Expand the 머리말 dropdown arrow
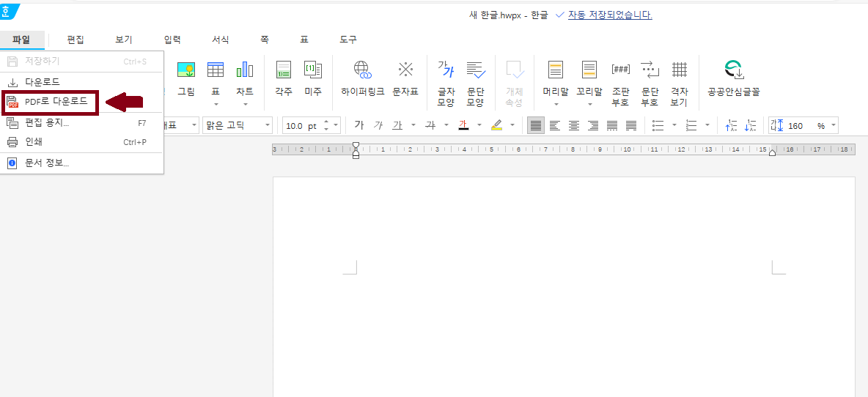868x397 pixels. (556, 104)
